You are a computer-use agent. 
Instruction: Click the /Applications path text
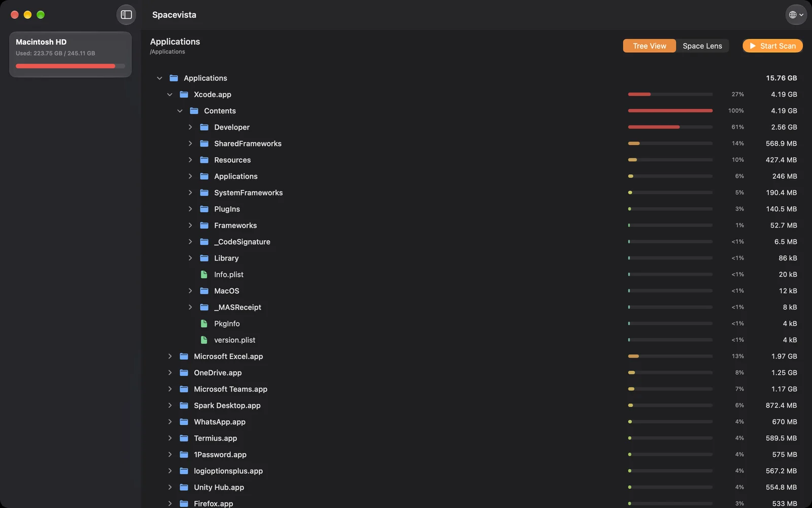tap(167, 52)
